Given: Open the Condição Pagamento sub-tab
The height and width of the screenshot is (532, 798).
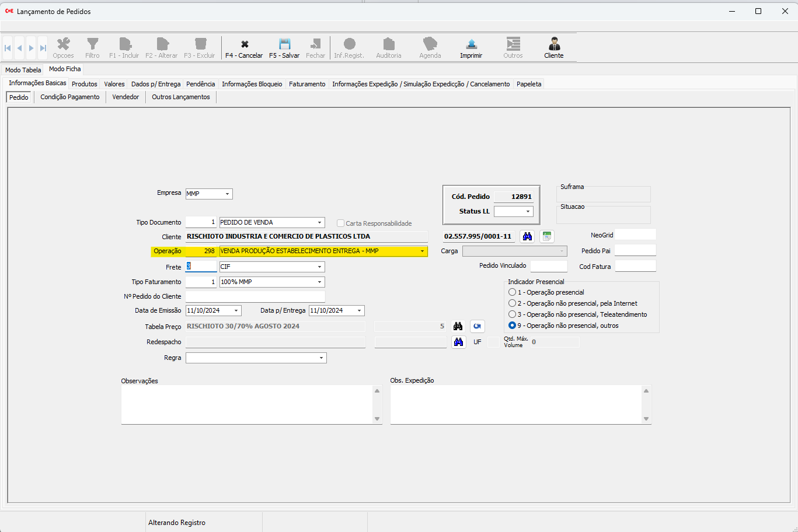Looking at the screenshot, I should 70,97.
